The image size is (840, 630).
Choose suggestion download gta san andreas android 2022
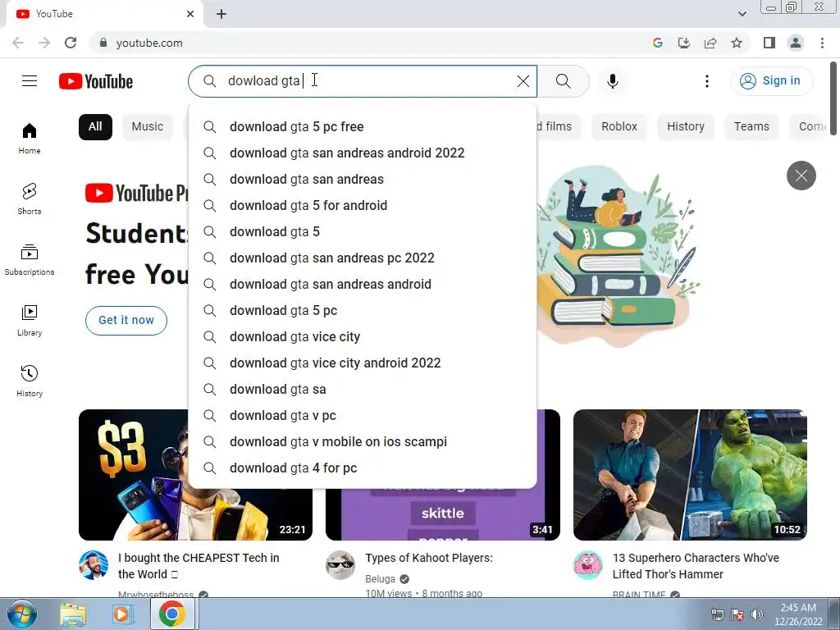(363, 153)
